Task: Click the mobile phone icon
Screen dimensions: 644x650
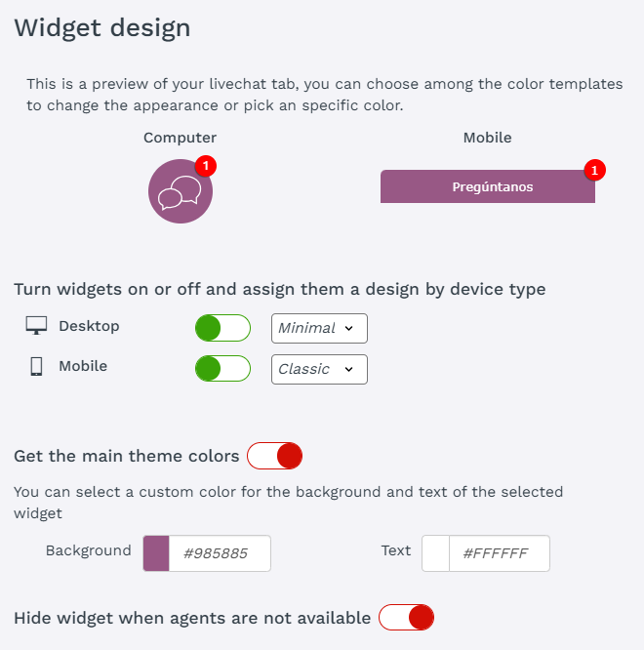Action: (36, 367)
